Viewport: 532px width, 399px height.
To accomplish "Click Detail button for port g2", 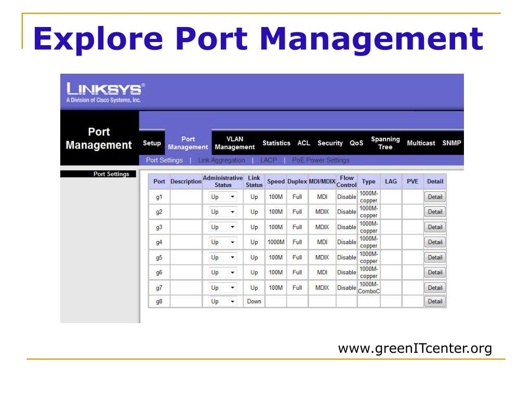I will click(435, 212).
